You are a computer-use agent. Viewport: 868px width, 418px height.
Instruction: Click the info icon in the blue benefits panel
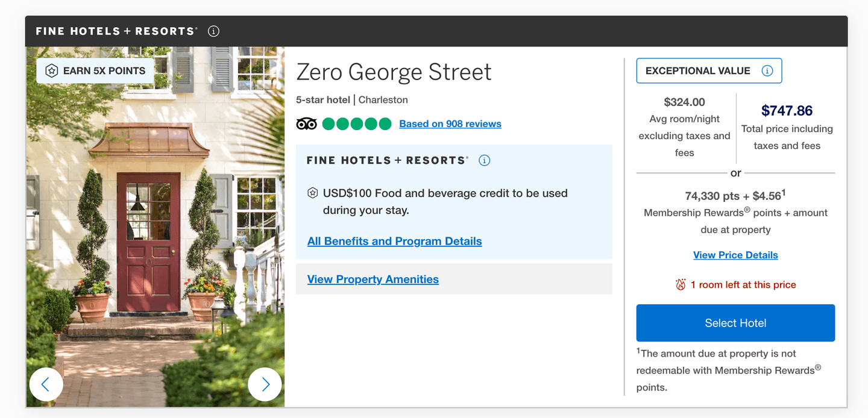tap(484, 161)
